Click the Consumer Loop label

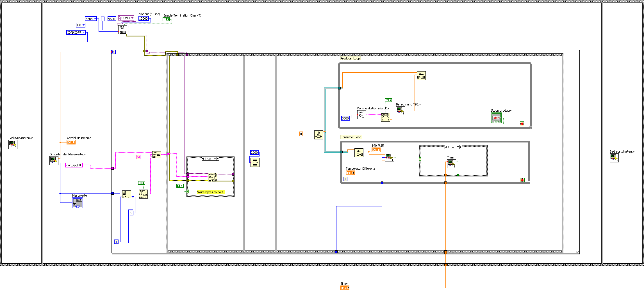[351, 137]
